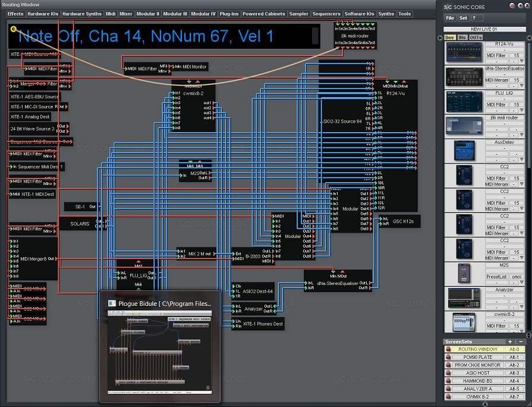This screenshot has height=407, width=532.
Task: Click the Analyzer device icon in sidebar
Action: 464,298
